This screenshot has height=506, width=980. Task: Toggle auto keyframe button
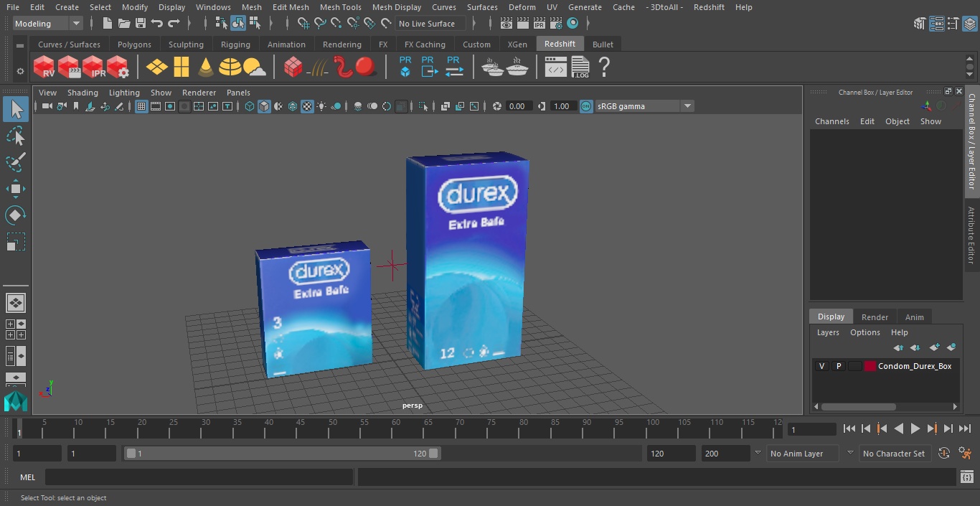click(944, 454)
